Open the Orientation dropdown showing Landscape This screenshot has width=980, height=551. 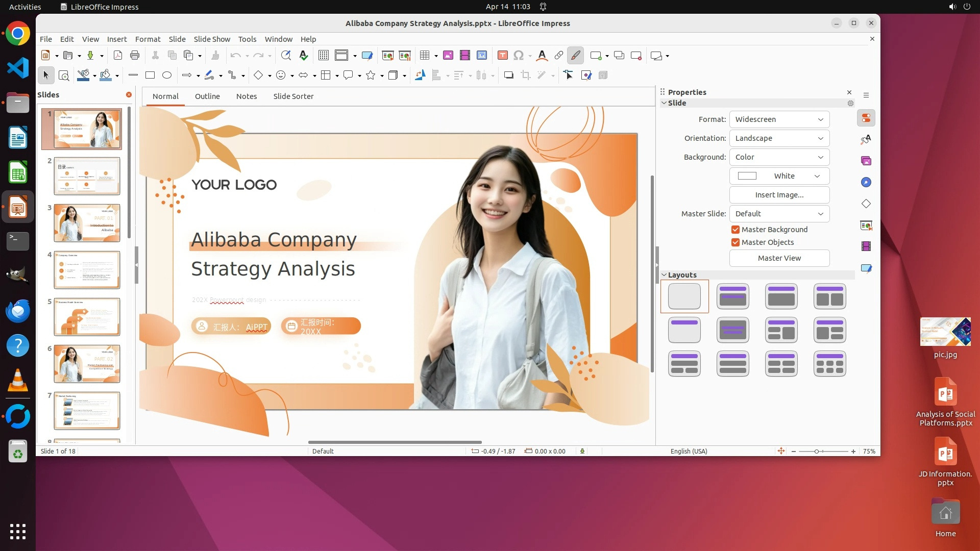pos(779,138)
